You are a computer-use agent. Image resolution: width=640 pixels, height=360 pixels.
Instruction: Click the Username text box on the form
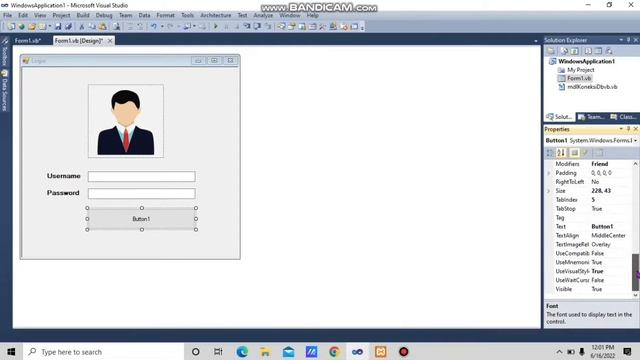tap(142, 176)
